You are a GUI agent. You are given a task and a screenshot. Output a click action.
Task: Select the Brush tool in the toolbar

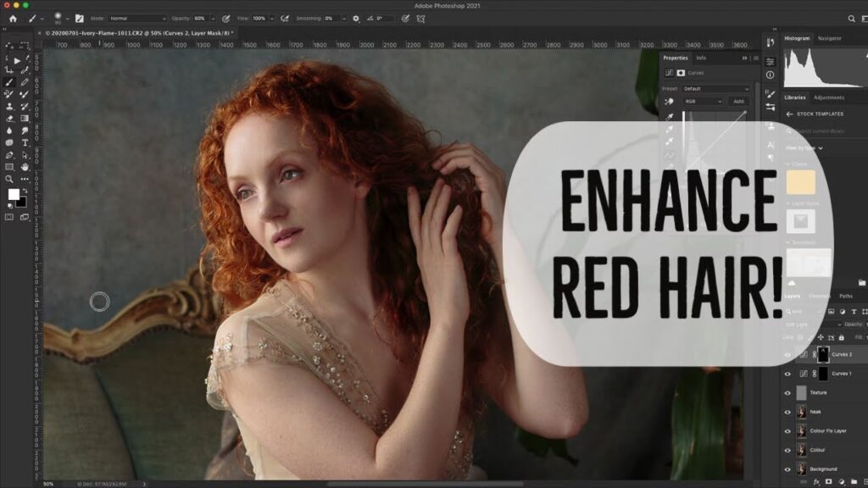click(9, 82)
